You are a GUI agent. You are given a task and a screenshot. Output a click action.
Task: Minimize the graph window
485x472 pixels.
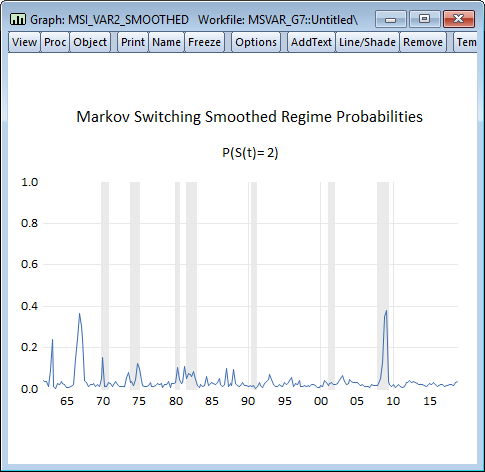tap(391, 19)
